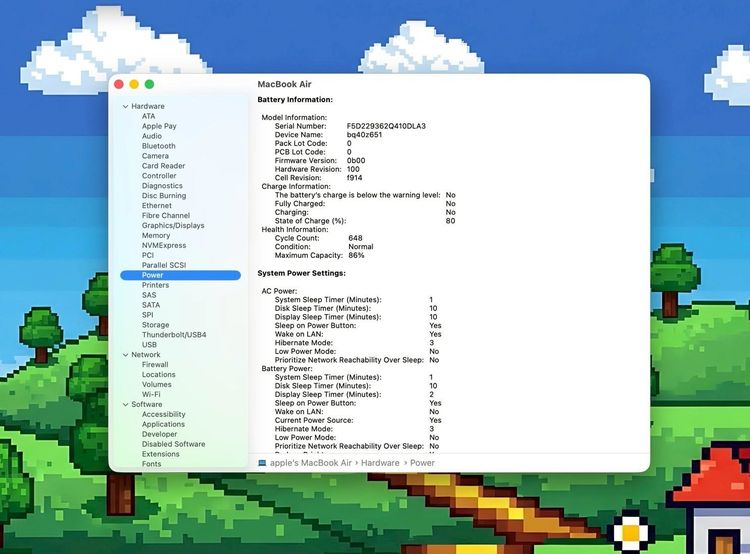Screen dimensions: 750x554
Task: Select Extensions under Software
Action: (x=160, y=454)
